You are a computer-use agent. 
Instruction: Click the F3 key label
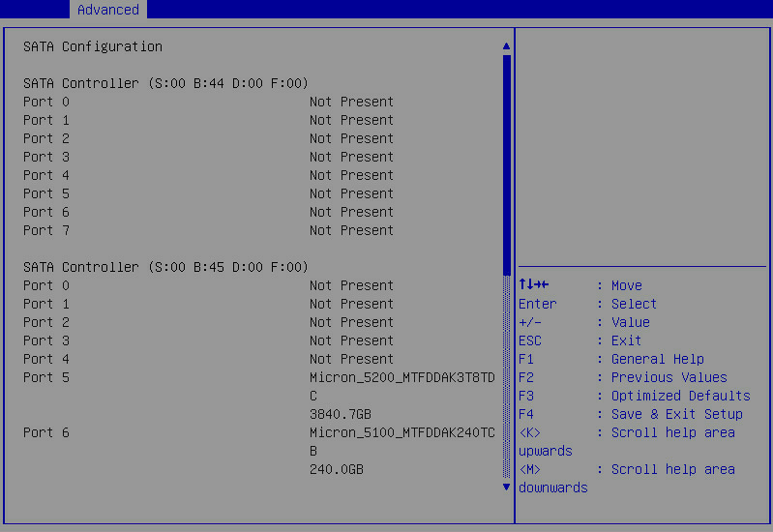click(526, 396)
